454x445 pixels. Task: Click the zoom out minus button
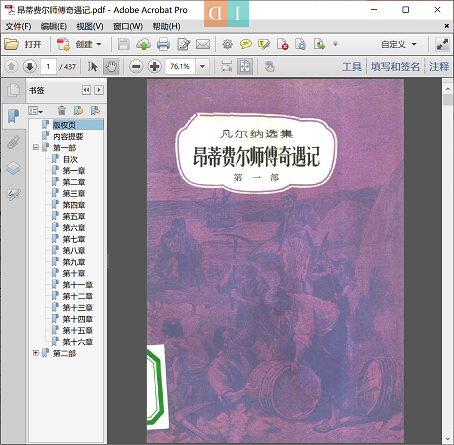(136, 67)
